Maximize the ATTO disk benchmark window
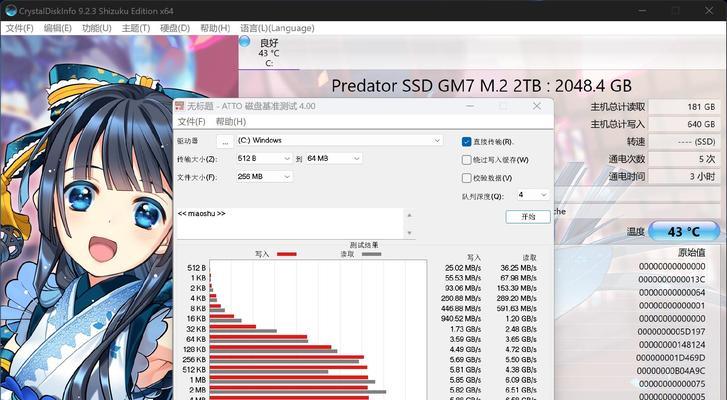This screenshot has height=400, width=727. (x=503, y=106)
